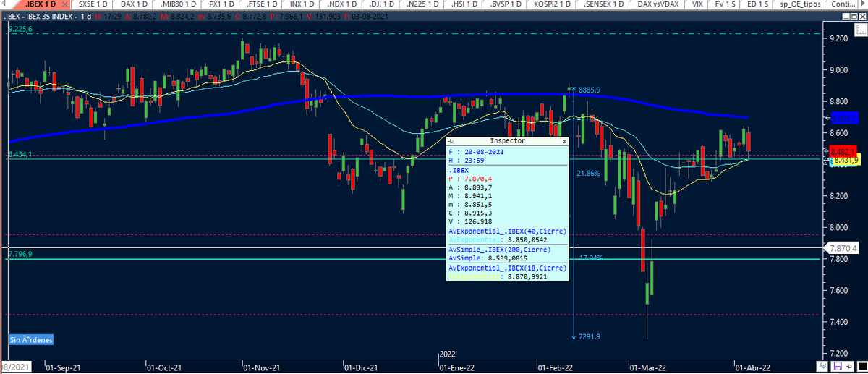Select the .MIB30 1 D tab

coord(179,4)
